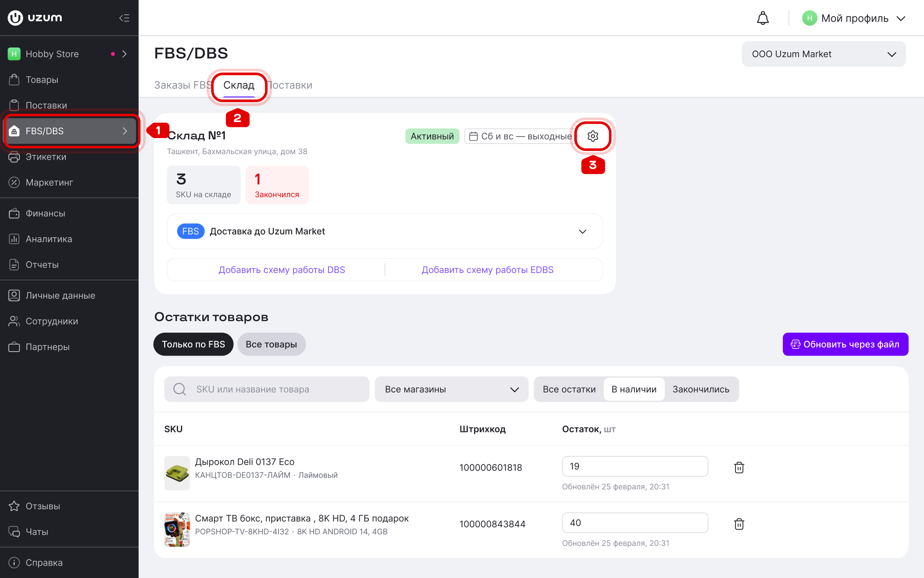The height and width of the screenshot is (578, 924).
Task: Click Добавить схему работы EDBS link
Action: pos(487,270)
